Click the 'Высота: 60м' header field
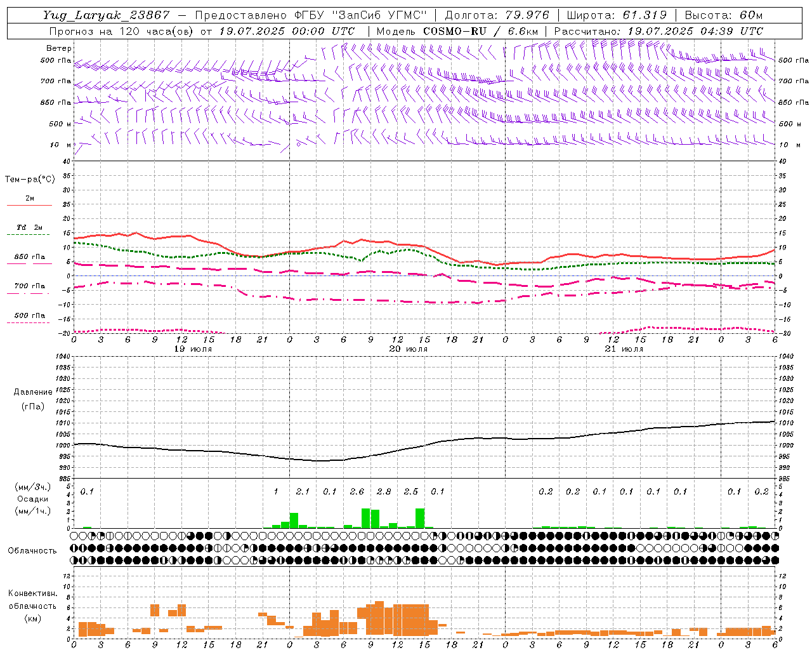The image size is (812, 650). 724,15
